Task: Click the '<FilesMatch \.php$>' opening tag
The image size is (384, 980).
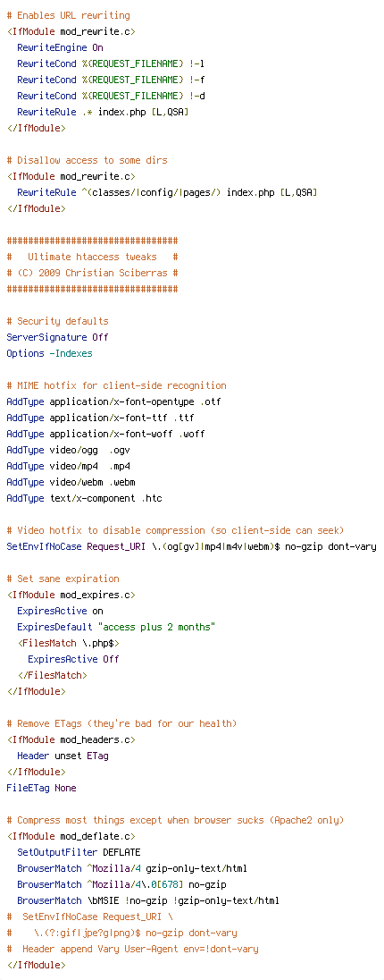Action: tap(68, 643)
